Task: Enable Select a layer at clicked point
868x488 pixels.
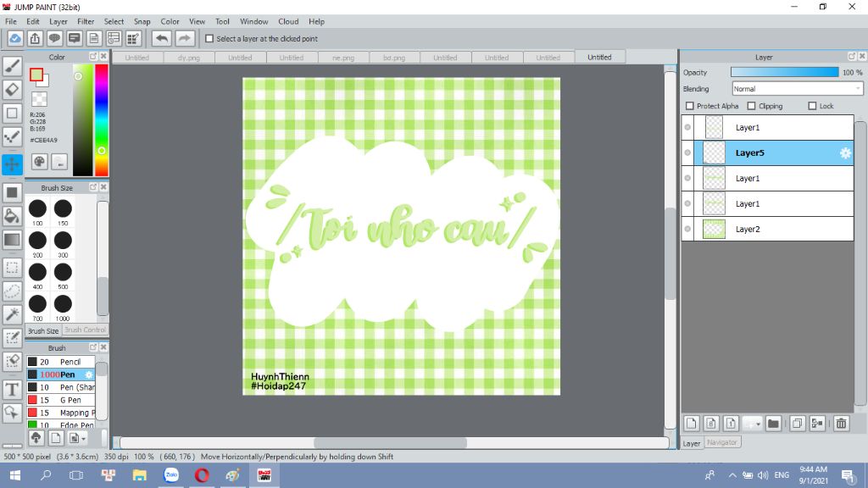Action: pos(209,39)
